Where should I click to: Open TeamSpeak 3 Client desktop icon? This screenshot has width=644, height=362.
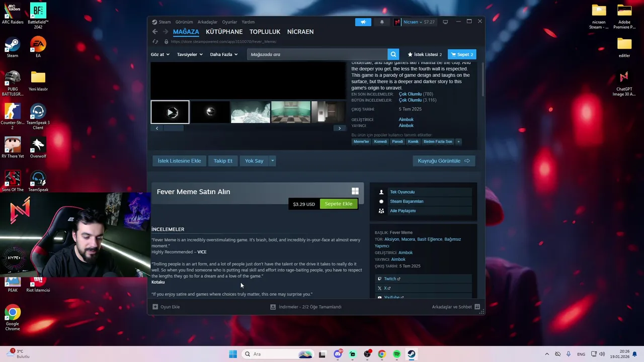38,117
